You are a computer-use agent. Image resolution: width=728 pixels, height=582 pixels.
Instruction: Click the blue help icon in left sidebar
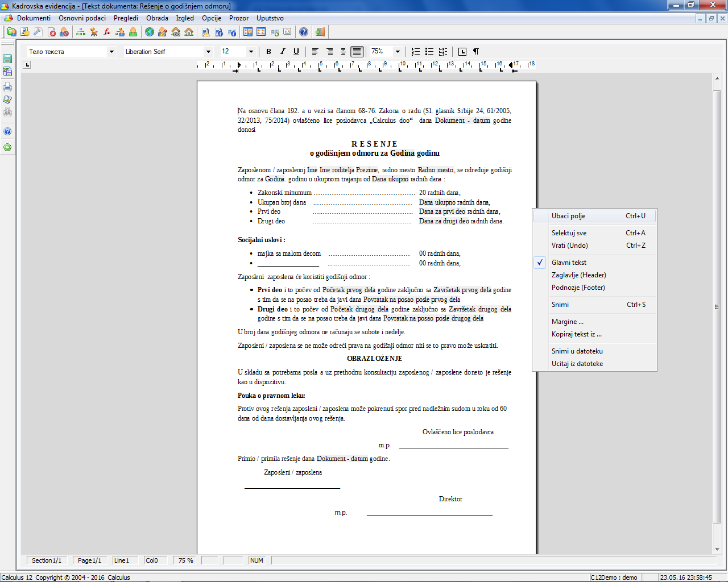coord(7,131)
